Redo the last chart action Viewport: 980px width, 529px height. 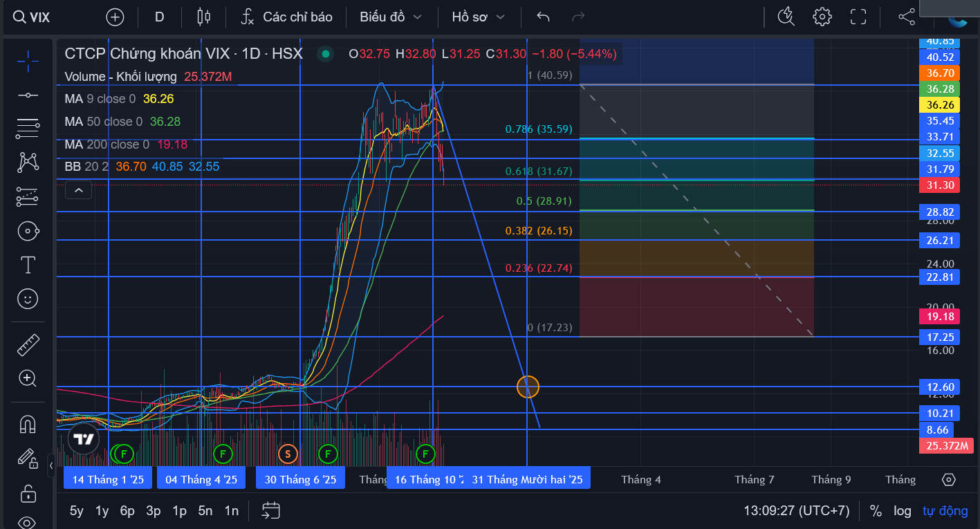[579, 17]
